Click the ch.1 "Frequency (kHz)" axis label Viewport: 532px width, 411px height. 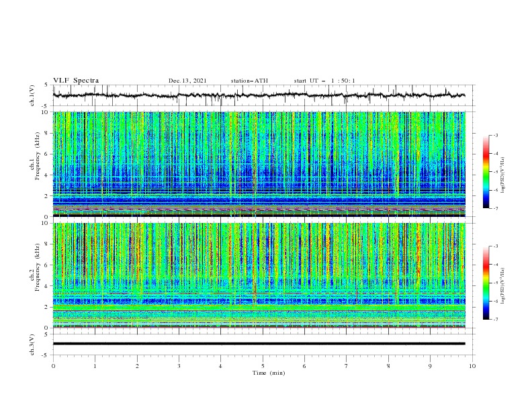click(x=37, y=156)
